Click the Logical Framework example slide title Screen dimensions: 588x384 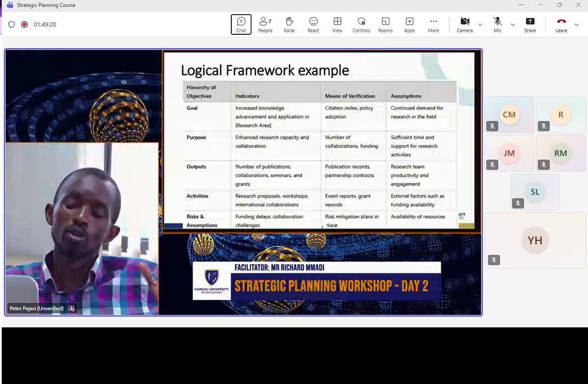click(x=265, y=71)
